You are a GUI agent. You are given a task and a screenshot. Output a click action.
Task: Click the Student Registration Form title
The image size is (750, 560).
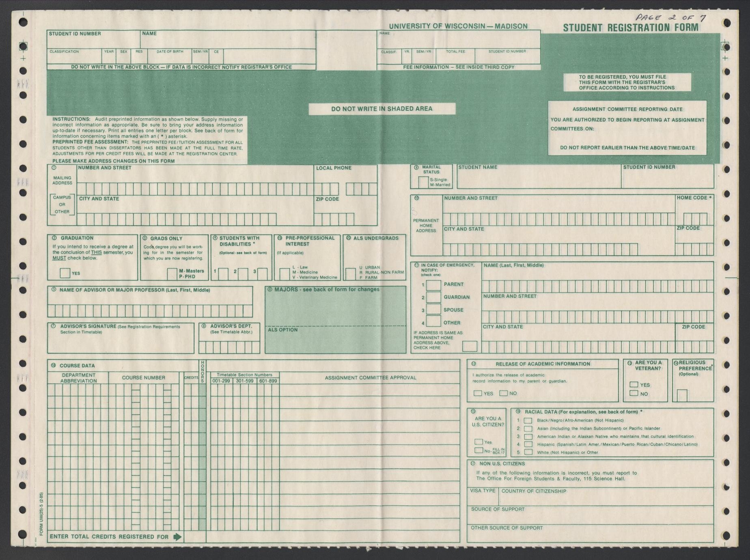[631, 28]
